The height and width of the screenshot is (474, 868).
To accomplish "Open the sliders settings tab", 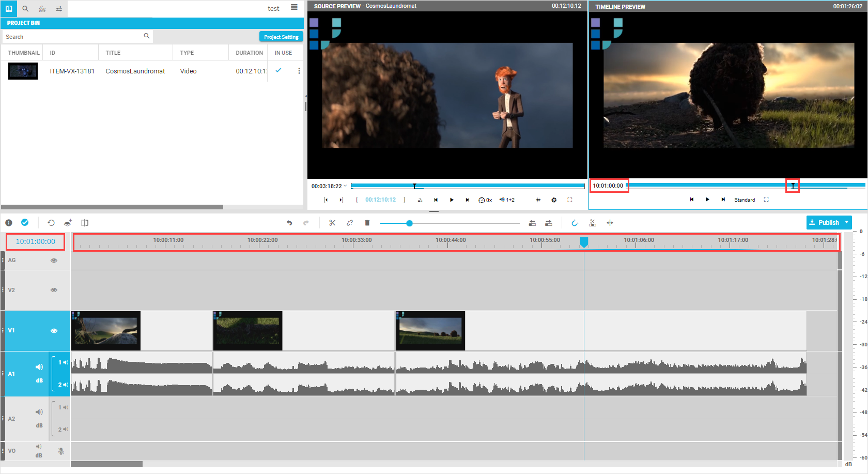I will pyautogui.click(x=59, y=9).
